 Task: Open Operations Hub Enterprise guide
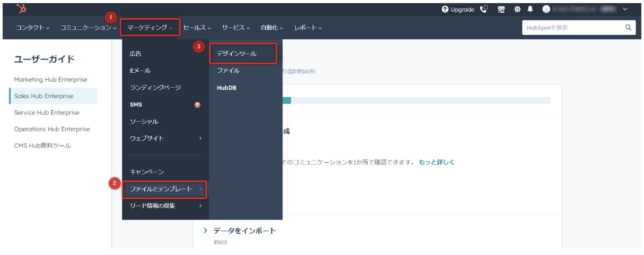point(52,129)
